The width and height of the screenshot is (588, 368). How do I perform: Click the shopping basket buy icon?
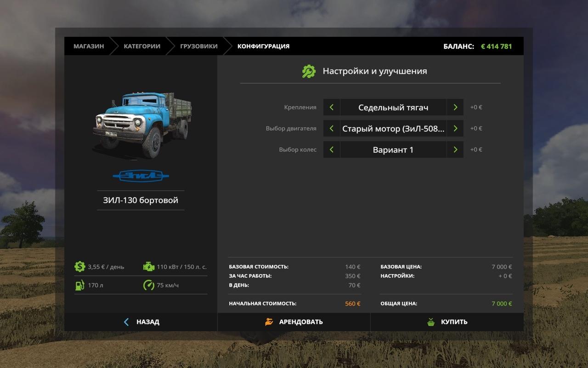pyautogui.click(x=431, y=322)
